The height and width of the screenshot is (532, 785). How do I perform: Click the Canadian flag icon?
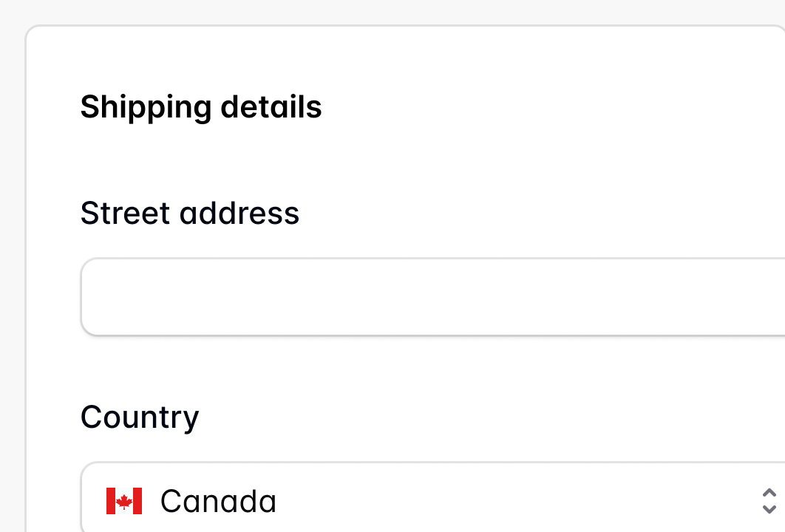point(123,501)
